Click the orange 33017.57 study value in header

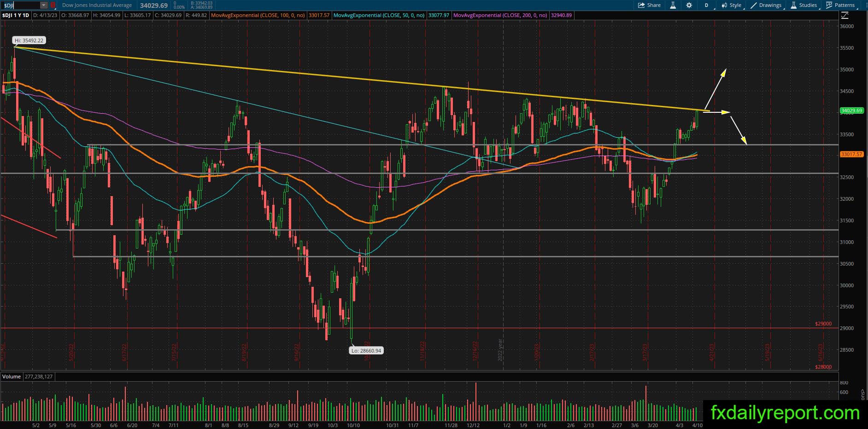(x=319, y=15)
